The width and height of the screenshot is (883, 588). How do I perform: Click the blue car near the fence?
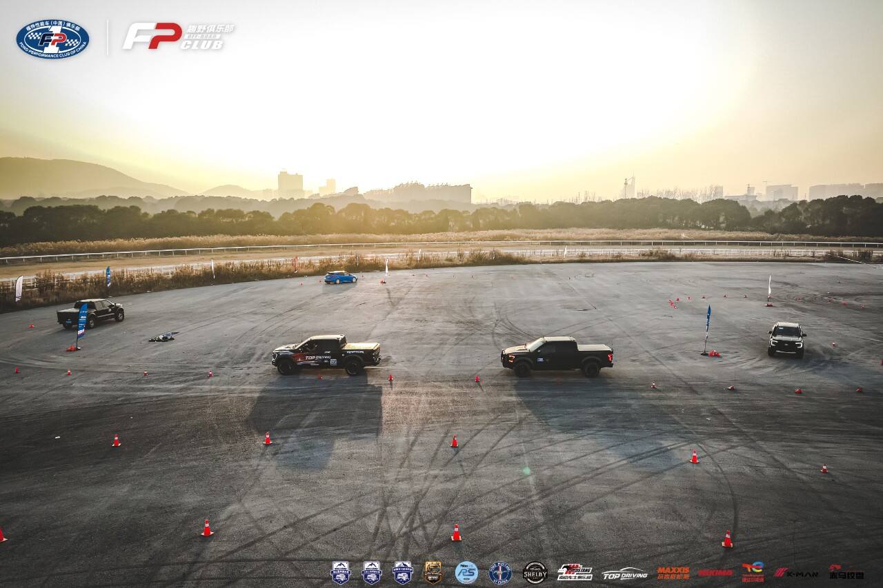click(340, 277)
